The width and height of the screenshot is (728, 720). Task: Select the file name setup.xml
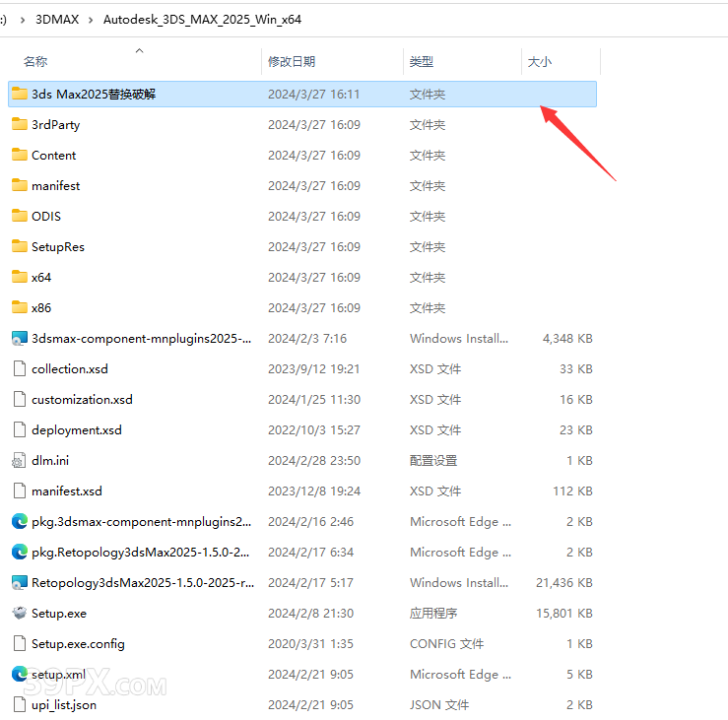[x=58, y=674]
